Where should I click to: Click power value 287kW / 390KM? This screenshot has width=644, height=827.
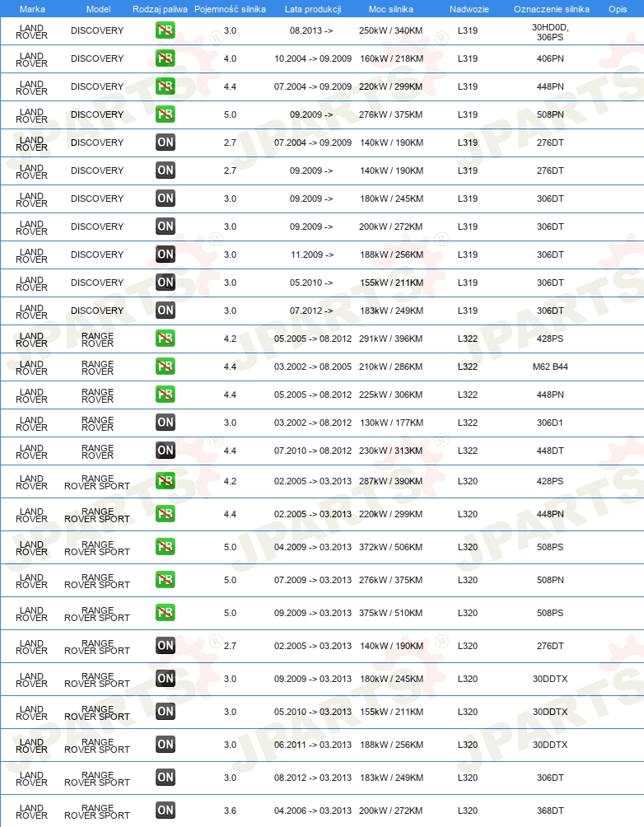[x=391, y=481]
